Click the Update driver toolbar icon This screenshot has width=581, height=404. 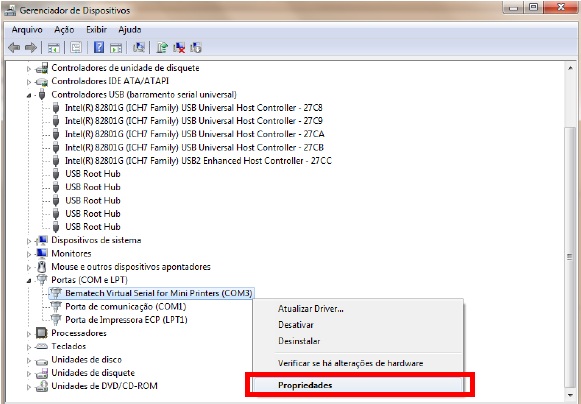(x=162, y=47)
